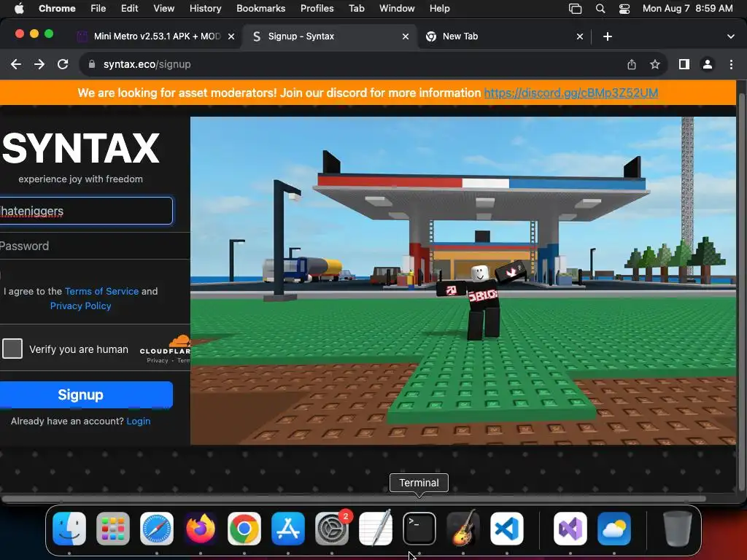Open the Profiles menu
Image resolution: width=747 pixels, height=560 pixels.
point(317,9)
